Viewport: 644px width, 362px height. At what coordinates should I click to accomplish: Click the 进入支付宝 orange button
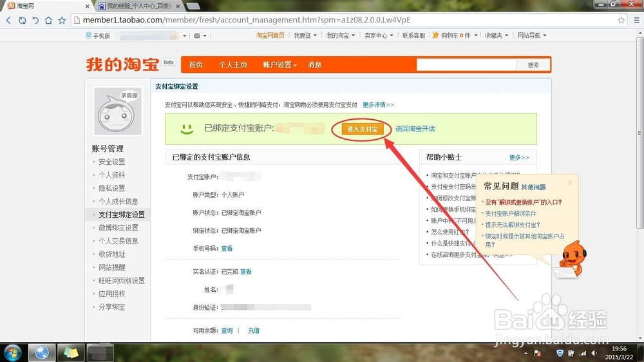(x=362, y=129)
